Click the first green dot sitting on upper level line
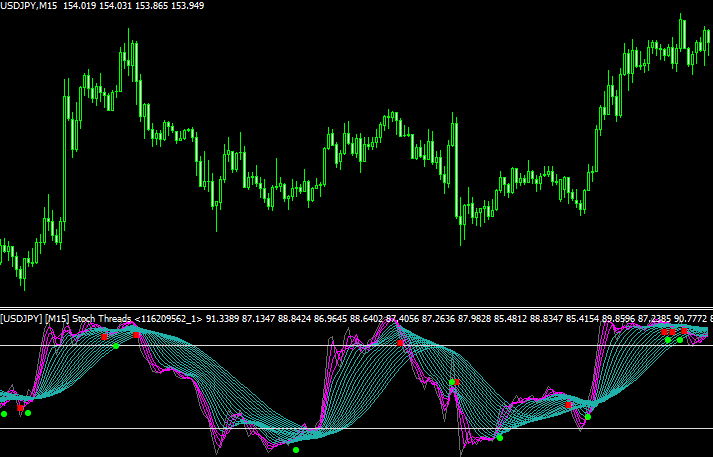 (116, 346)
